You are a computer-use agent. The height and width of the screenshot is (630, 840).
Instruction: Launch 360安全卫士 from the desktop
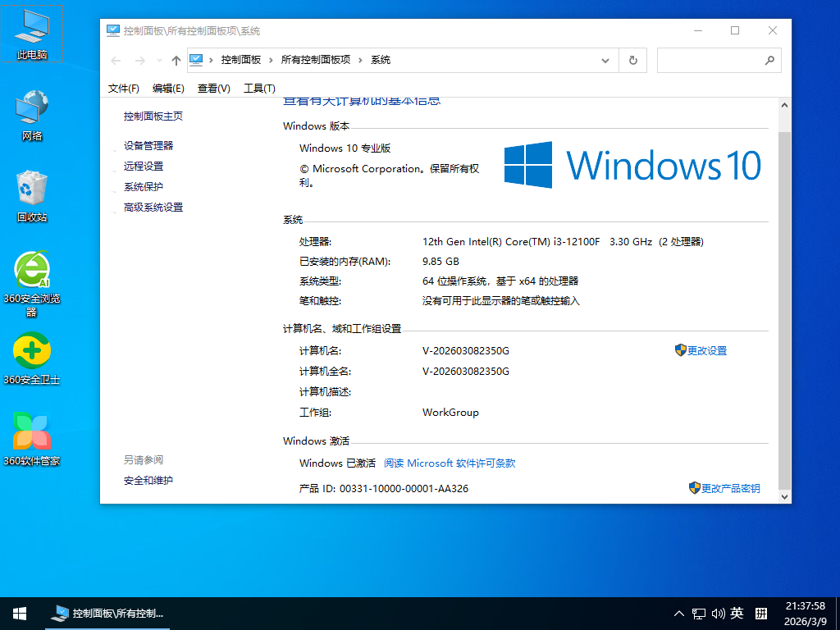point(31,351)
